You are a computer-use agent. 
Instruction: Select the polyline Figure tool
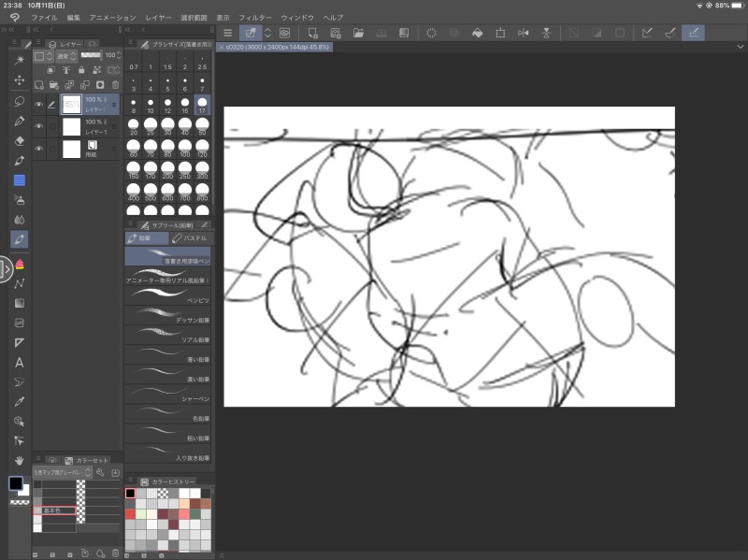pyautogui.click(x=19, y=284)
